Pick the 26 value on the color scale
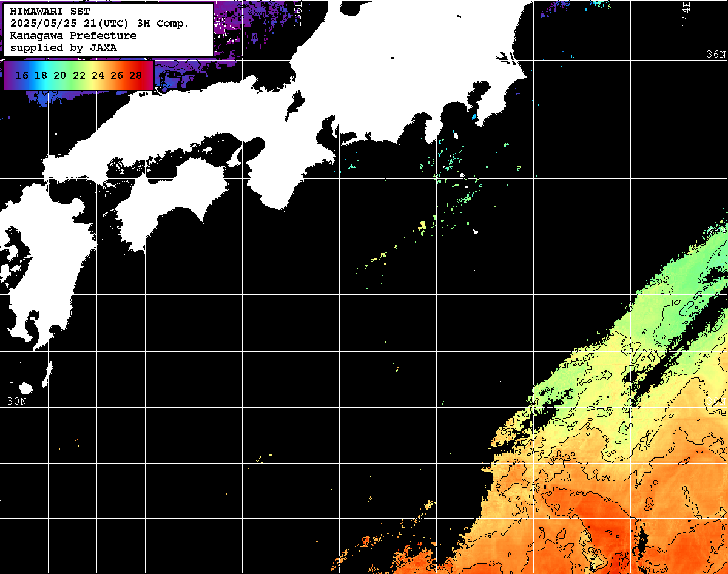 [x=116, y=76]
